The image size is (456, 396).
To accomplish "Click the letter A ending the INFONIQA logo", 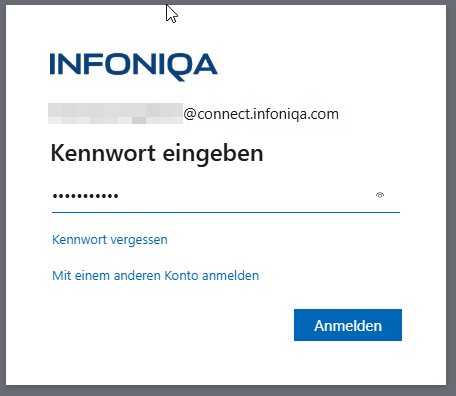I will (205, 64).
